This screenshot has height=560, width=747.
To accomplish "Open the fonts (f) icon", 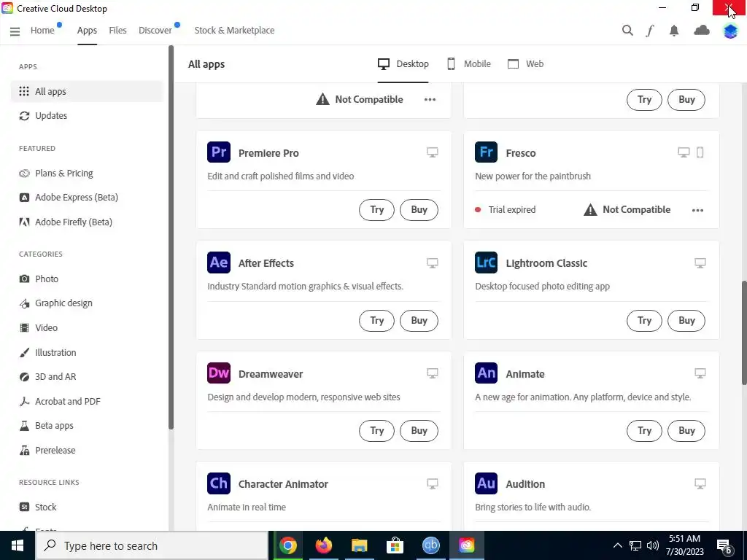I will [650, 31].
